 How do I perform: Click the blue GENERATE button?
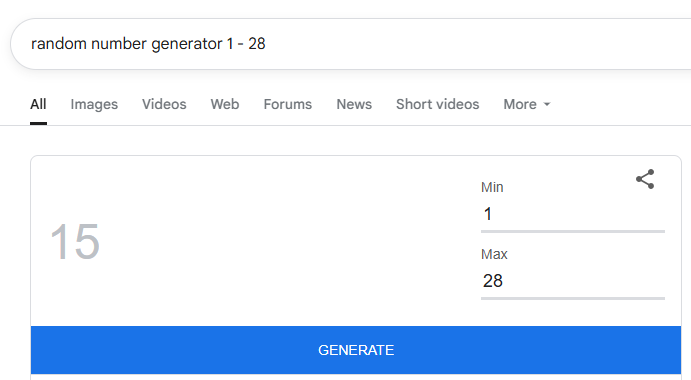356,350
